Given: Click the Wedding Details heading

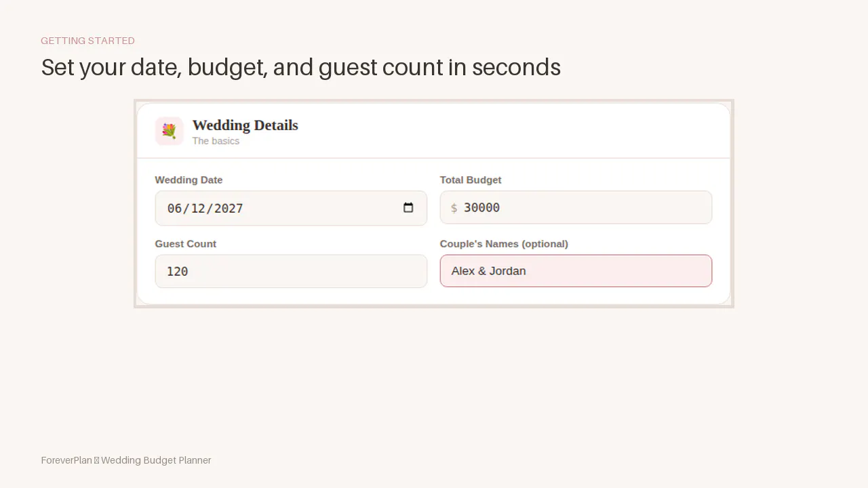Looking at the screenshot, I should (245, 125).
